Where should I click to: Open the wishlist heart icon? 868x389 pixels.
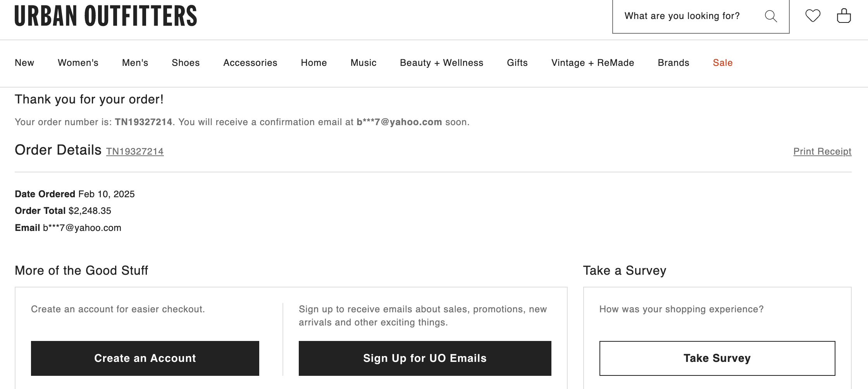[x=813, y=16]
